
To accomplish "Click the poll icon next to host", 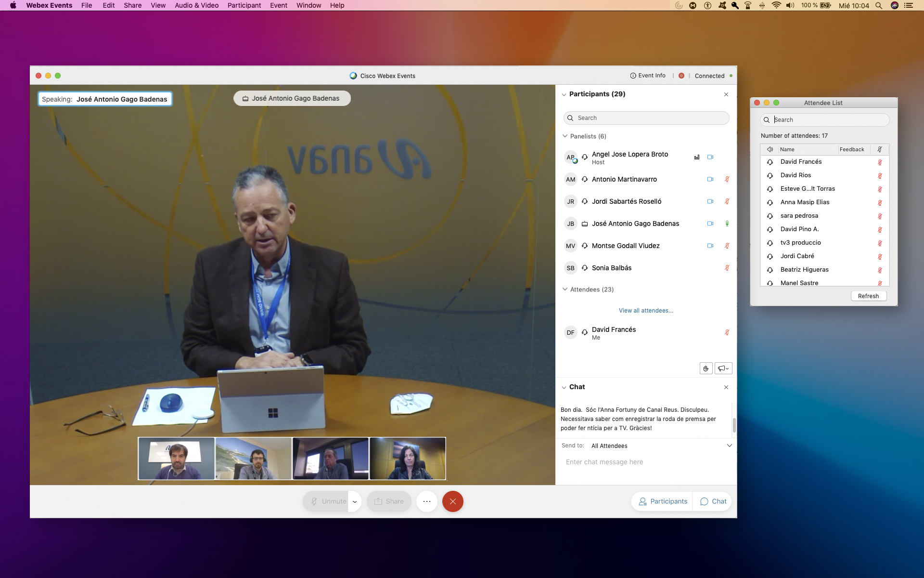I will [696, 157].
